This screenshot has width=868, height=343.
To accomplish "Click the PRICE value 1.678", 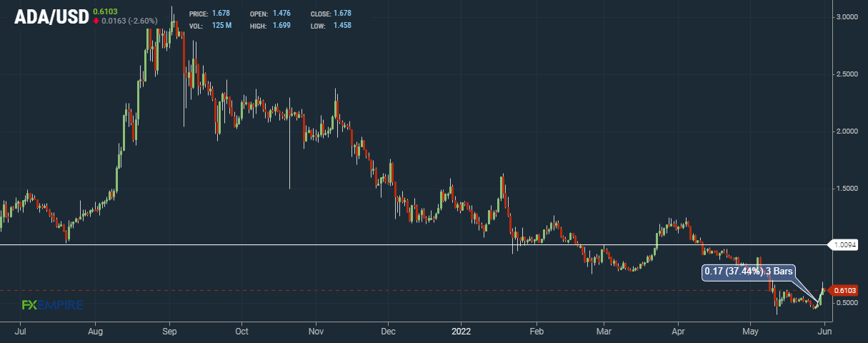I will tap(222, 14).
